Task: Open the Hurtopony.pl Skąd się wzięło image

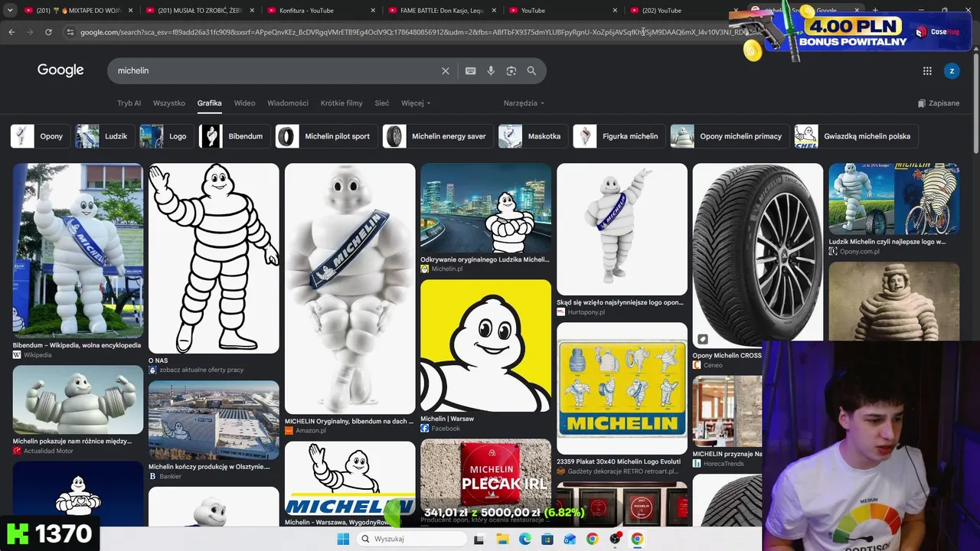Action: [x=622, y=229]
